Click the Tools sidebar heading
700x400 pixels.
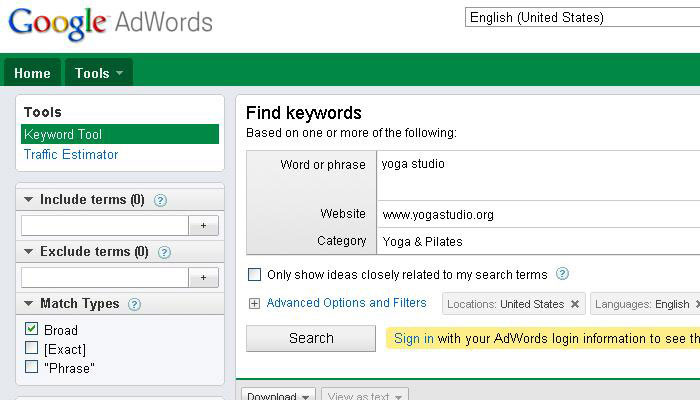[x=43, y=112]
